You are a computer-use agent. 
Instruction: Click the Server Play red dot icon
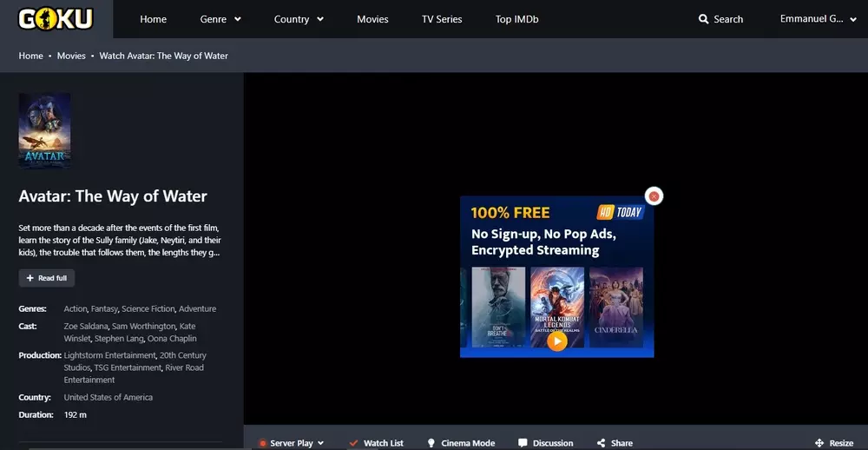tap(262, 443)
